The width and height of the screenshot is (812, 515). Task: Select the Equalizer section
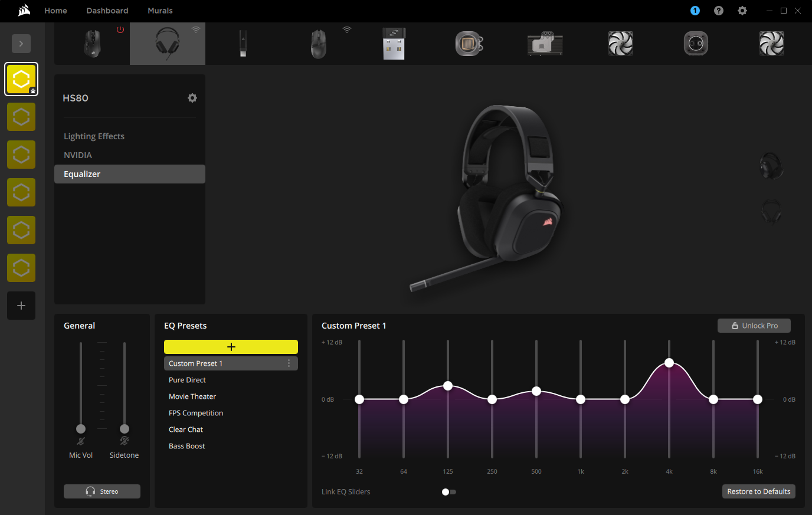coord(130,174)
